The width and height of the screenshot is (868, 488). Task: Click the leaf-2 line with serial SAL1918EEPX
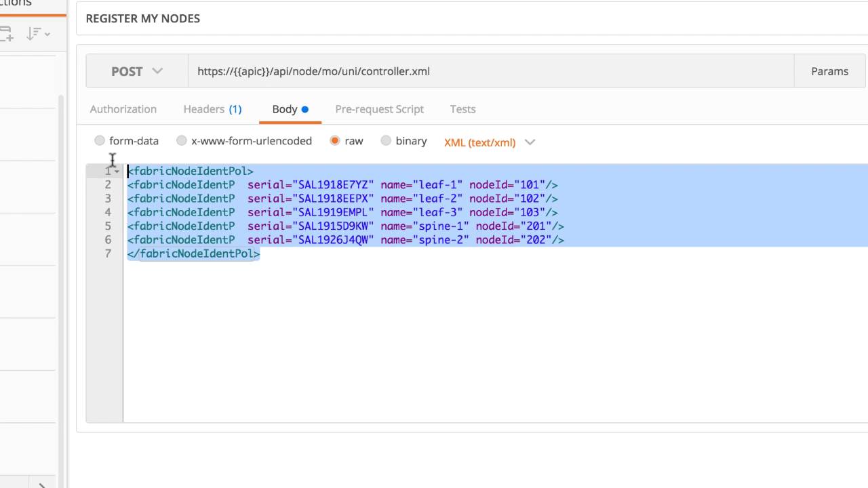(342, 199)
